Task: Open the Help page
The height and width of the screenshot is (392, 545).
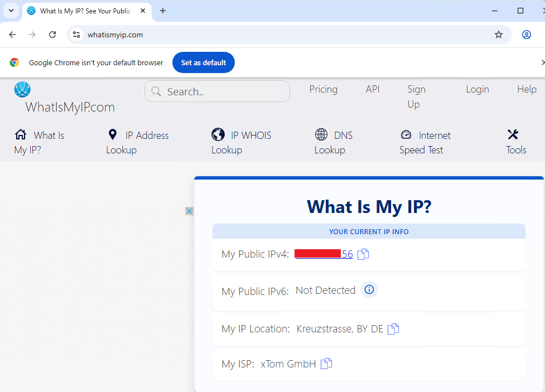Action: tap(527, 89)
